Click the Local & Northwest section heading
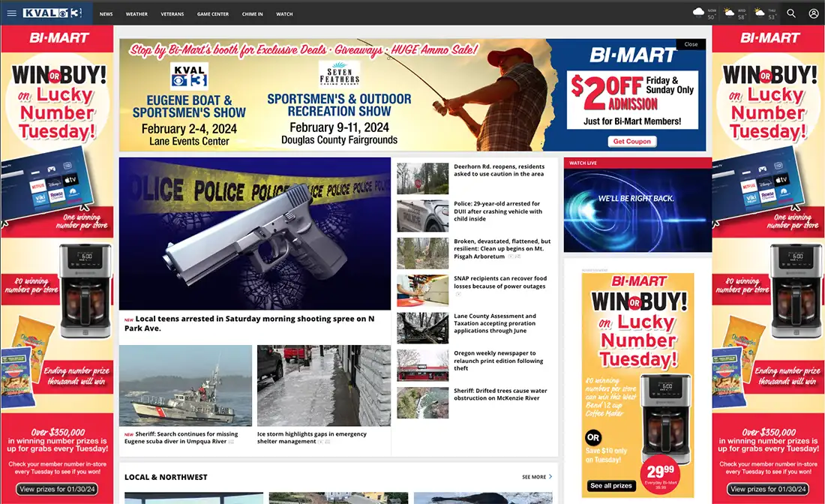This screenshot has width=825, height=504. (166, 477)
